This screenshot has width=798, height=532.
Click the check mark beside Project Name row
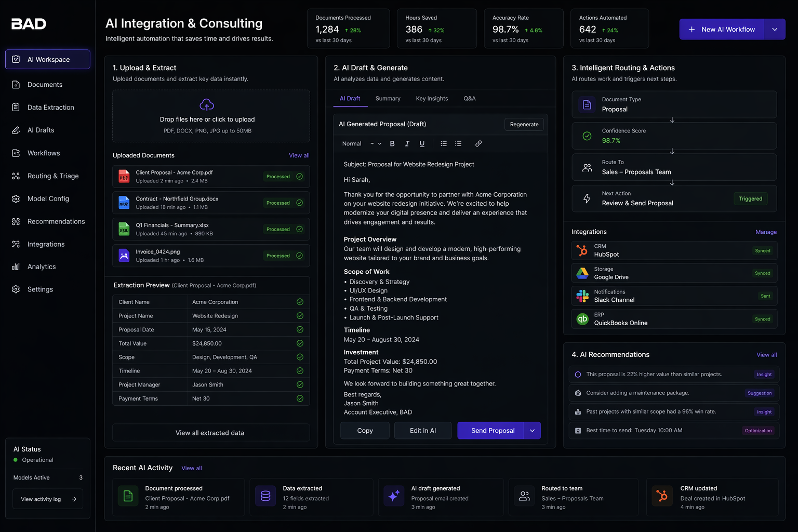300,316
